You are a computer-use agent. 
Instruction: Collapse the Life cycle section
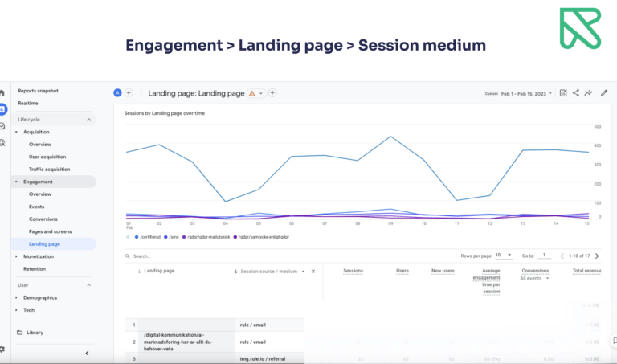(88, 119)
